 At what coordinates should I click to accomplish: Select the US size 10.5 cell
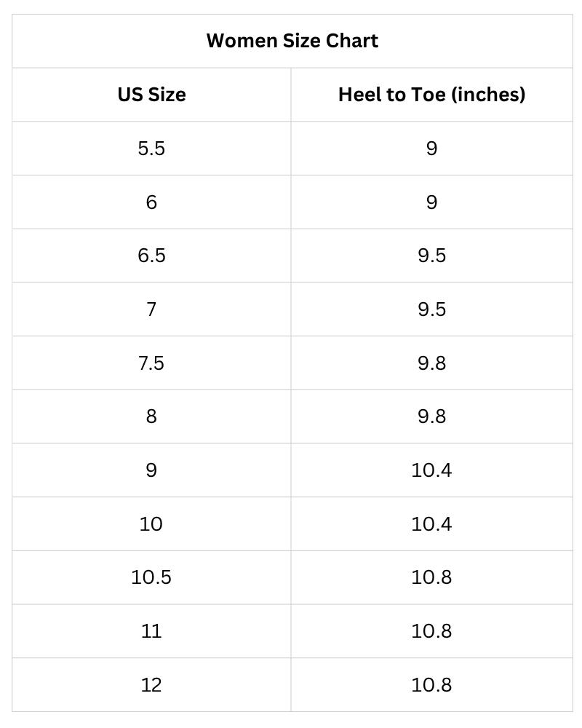point(151,577)
